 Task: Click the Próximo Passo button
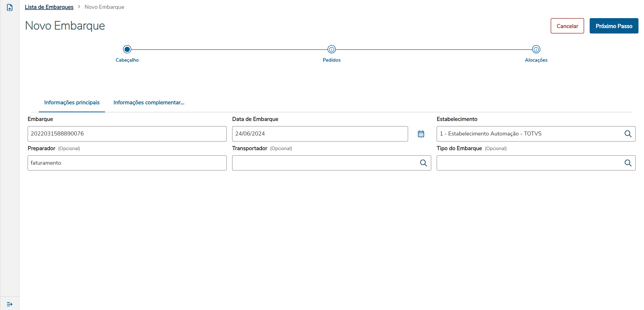pos(614,26)
